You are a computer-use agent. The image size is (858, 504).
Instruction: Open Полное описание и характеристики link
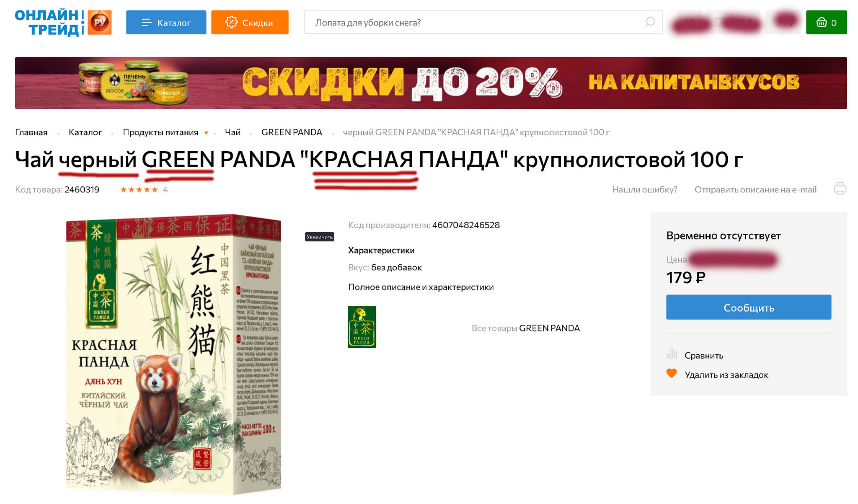click(421, 287)
